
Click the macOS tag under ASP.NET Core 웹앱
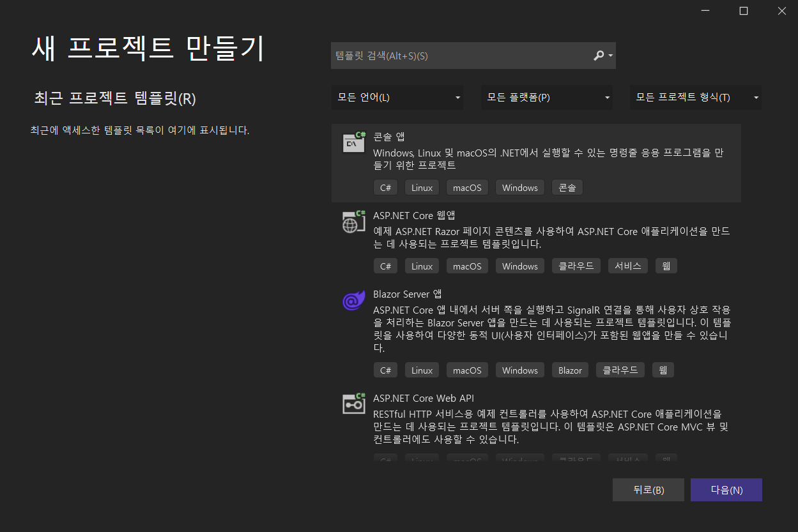click(x=468, y=266)
